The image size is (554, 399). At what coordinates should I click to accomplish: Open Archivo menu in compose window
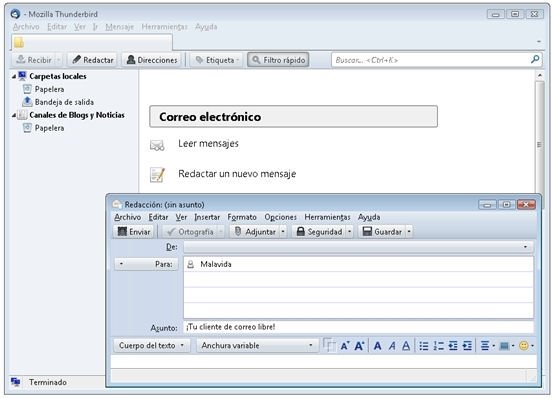pos(128,217)
